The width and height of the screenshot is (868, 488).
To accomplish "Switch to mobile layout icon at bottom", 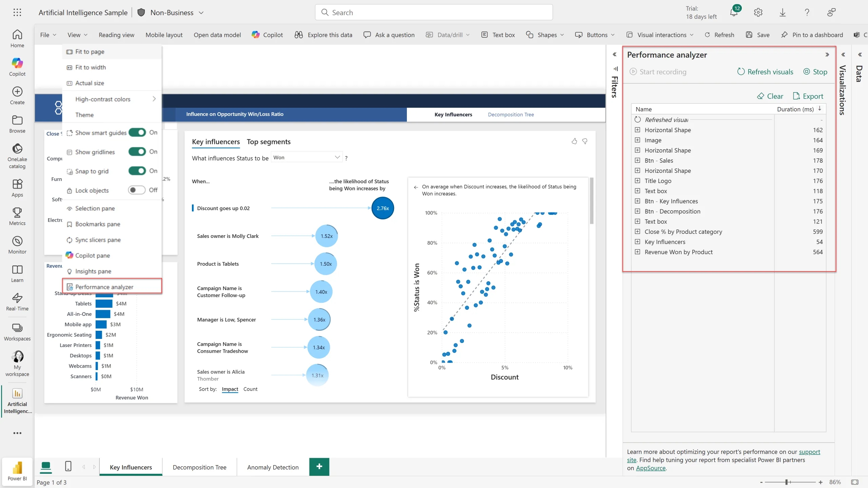I will tap(68, 466).
